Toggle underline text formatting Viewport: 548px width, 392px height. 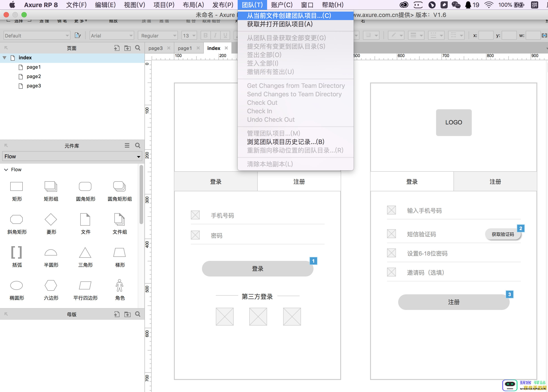click(x=225, y=35)
